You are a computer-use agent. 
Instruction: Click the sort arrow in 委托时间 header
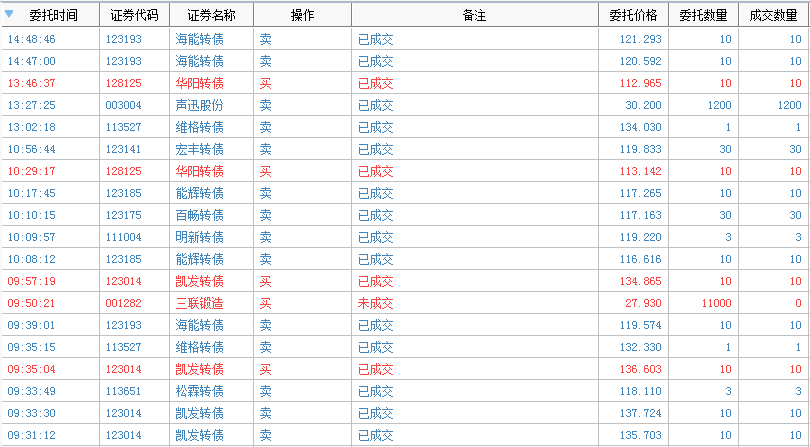point(9,14)
